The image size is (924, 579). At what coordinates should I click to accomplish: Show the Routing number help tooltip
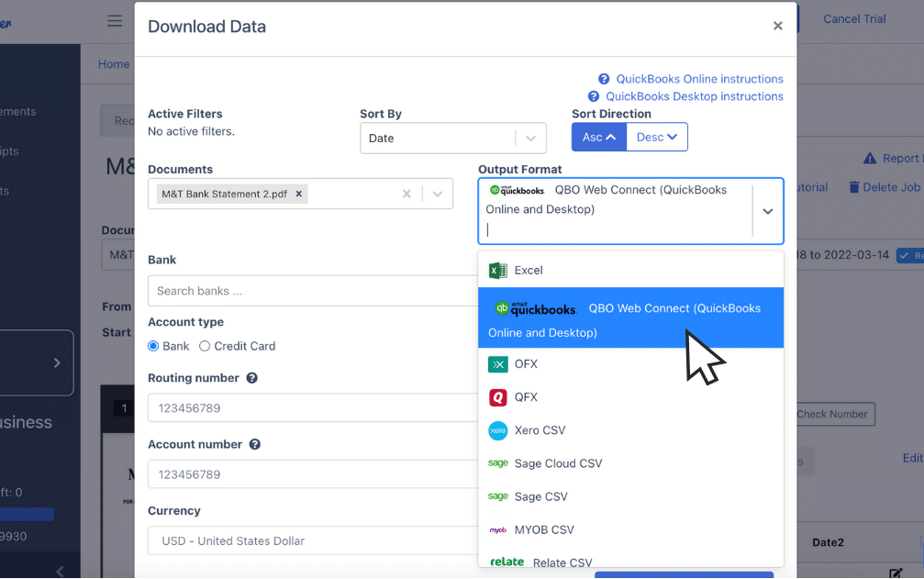click(x=251, y=378)
